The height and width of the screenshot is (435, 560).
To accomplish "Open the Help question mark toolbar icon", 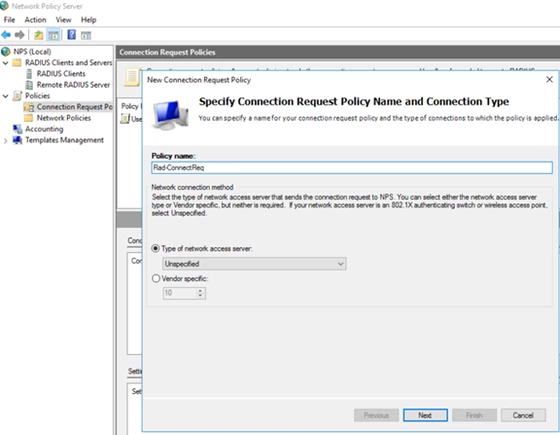I will 71,35.
